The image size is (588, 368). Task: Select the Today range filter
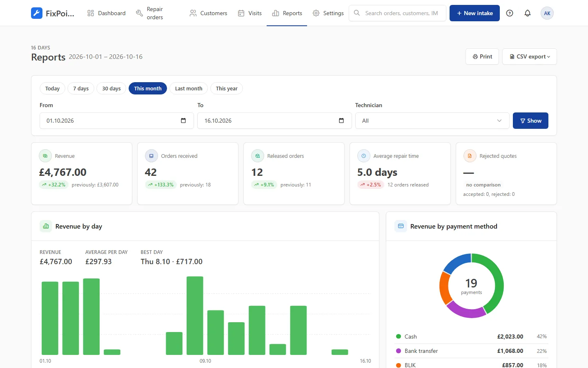(x=52, y=88)
